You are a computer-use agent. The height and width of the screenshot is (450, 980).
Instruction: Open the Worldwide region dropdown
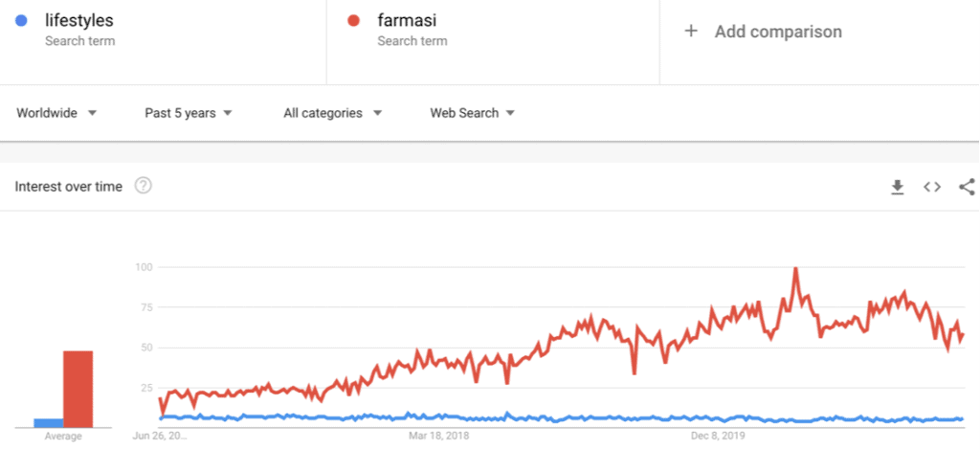pos(56,113)
